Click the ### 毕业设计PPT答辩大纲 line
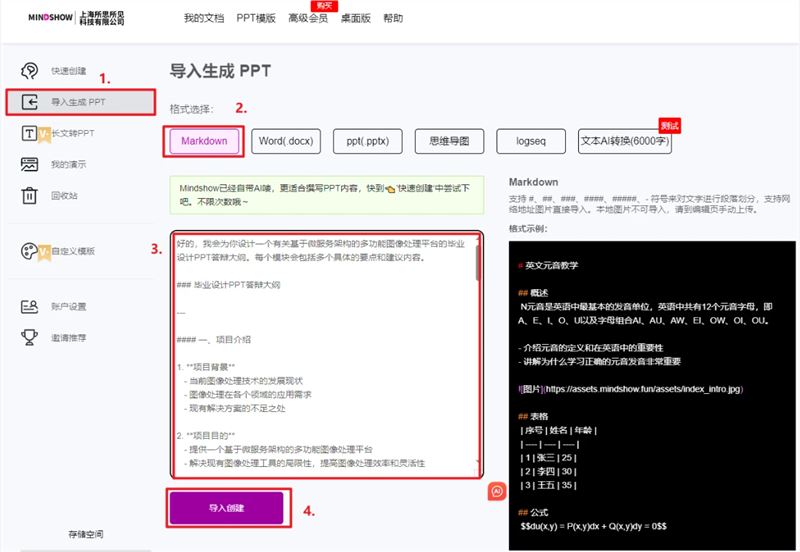 pos(228,285)
